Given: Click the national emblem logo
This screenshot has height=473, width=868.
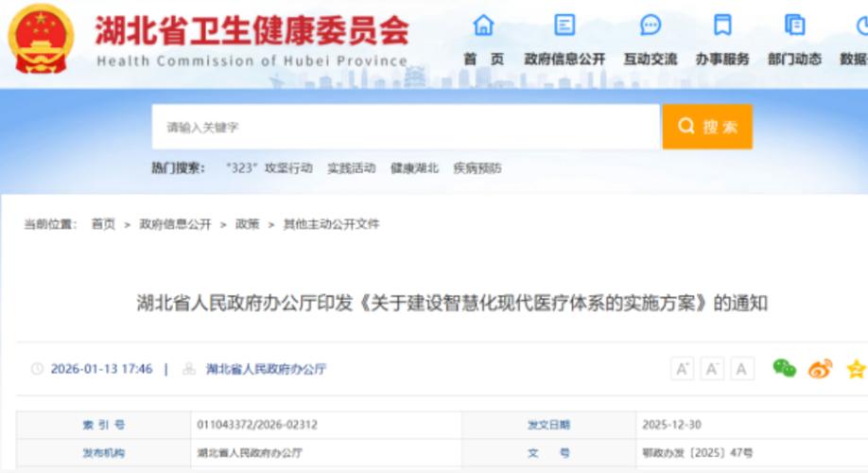Looking at the screenshot, I should coord(41,39).
